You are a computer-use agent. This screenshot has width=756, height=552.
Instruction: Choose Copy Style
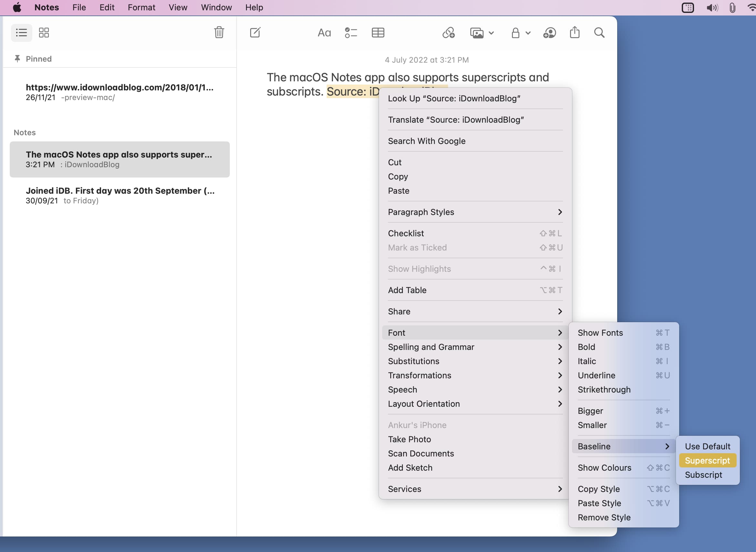[623, 489]
